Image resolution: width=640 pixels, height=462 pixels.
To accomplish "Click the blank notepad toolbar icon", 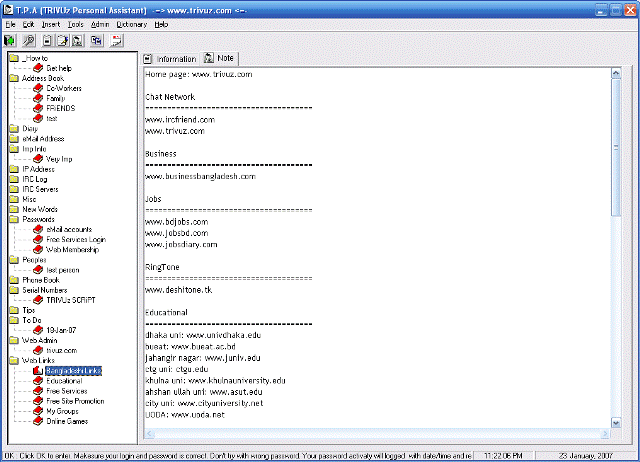I will click(x=47, y=40).
